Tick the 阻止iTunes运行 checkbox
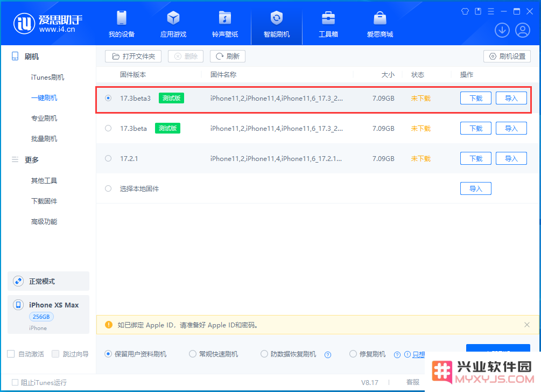The width and height of the screenshot is (541, 392). 15,382
